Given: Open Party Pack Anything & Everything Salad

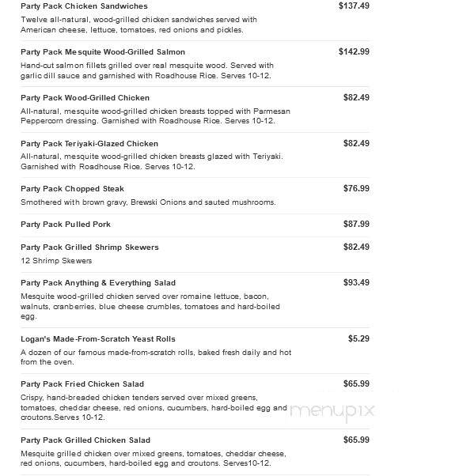Looking at the screenshot, I should click(98, 283).
